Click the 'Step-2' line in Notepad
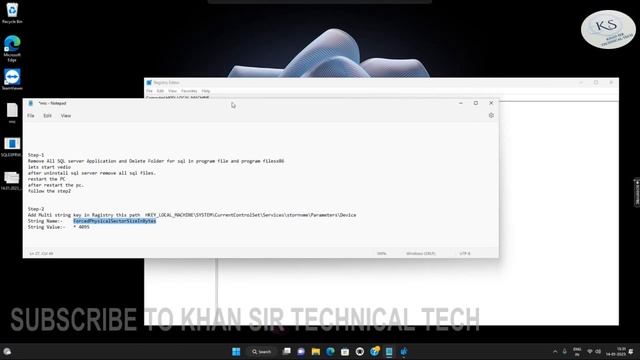The height and width of the screenshot is (360, 640). coord(36,209)
